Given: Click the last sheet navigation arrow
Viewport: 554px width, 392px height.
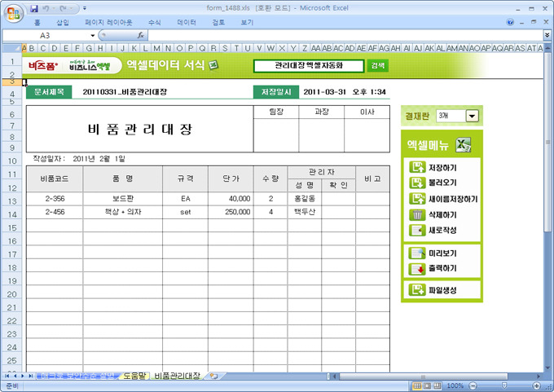Looking at the screenshot, I should 31,376.
